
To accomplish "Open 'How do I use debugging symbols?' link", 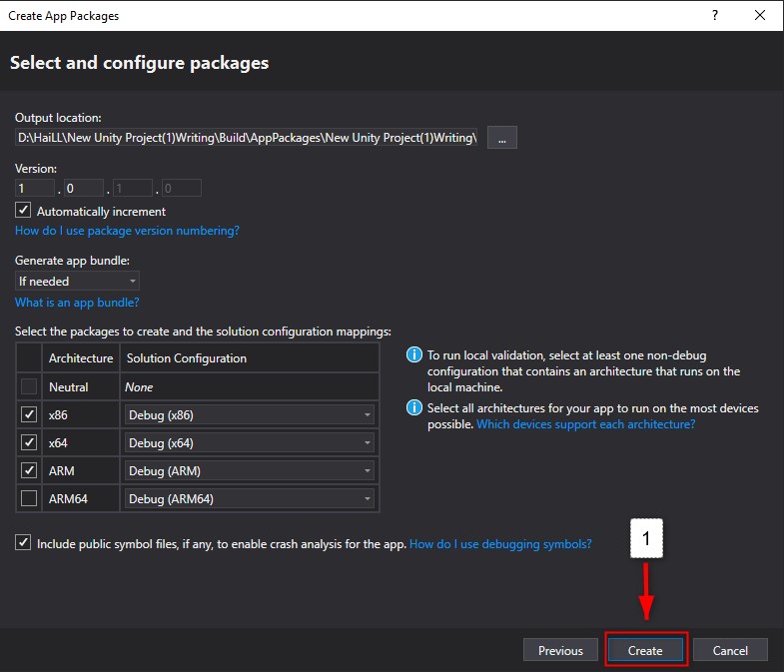I will (x=500, y=544).
